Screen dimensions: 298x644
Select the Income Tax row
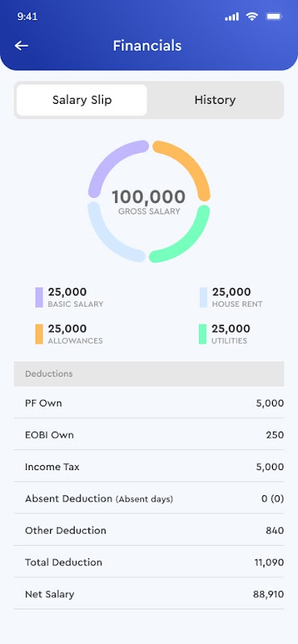[149, 467]
